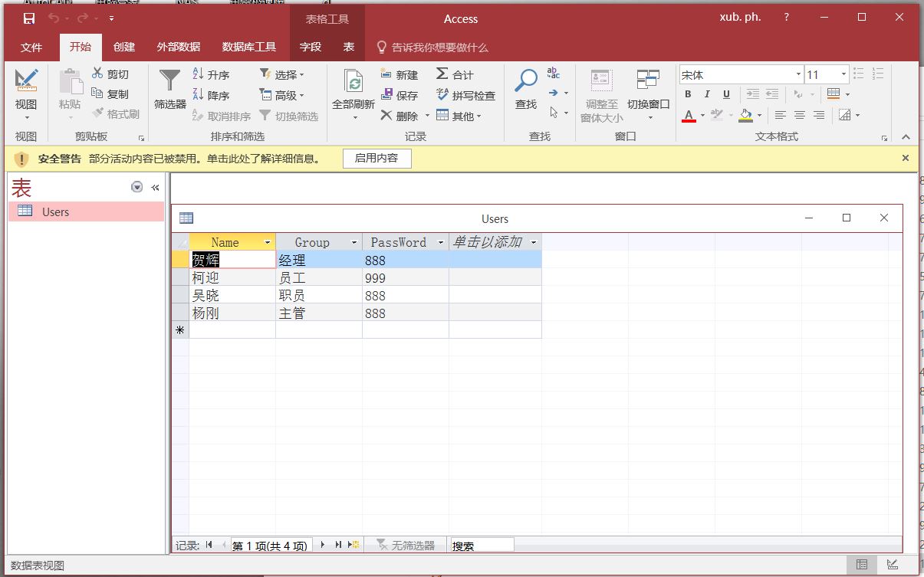The width and height of the screenshot is (924, 577).
Task: Select the cell containing 999
Action: click(406, 278)
